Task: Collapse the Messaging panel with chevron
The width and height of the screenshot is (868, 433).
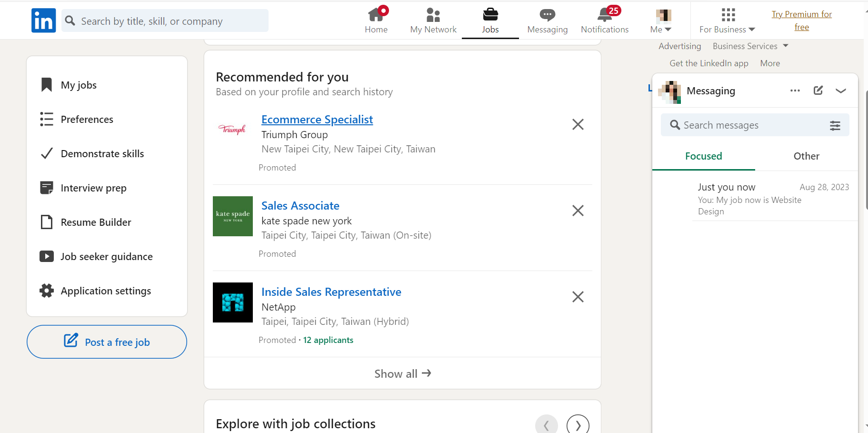Action: click(840, 91)
